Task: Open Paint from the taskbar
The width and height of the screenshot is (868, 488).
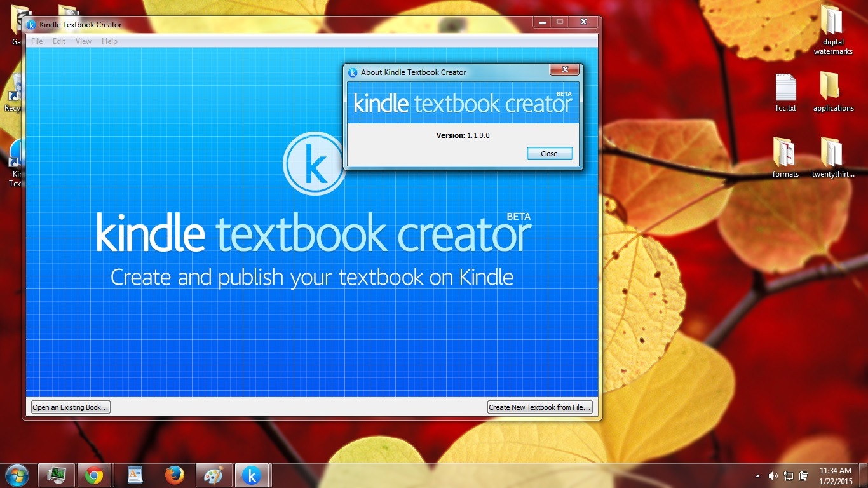Action: (x=214, y=475)
